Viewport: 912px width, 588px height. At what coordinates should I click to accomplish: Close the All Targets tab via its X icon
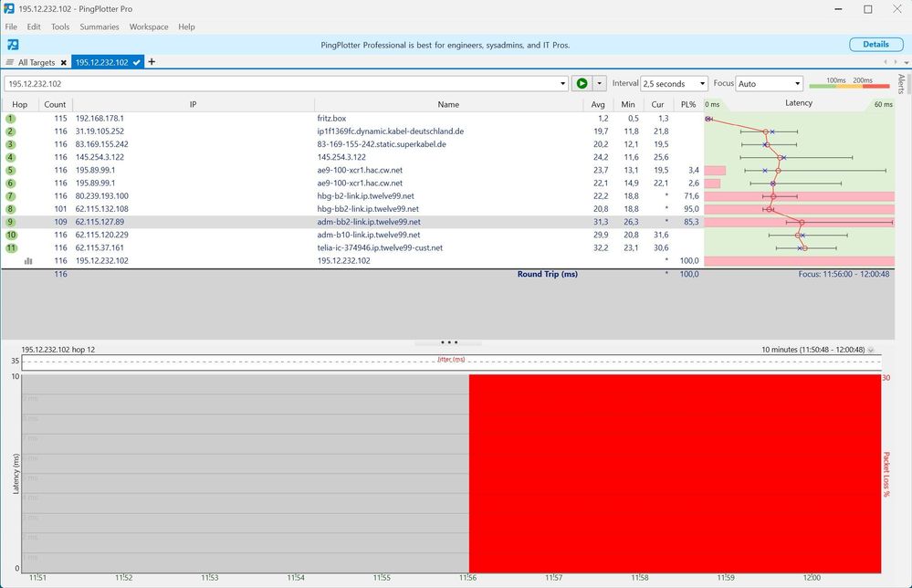click(64, 62)
